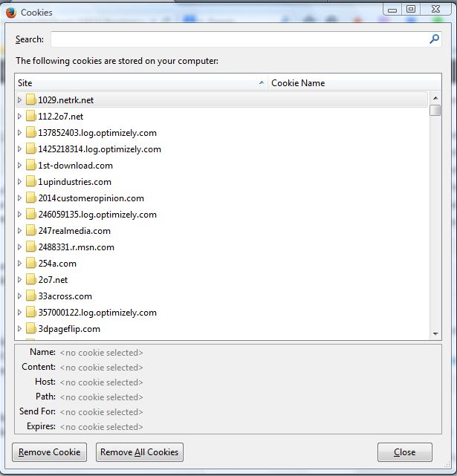Select the 247realmedia.com row text

coord(74,231)
